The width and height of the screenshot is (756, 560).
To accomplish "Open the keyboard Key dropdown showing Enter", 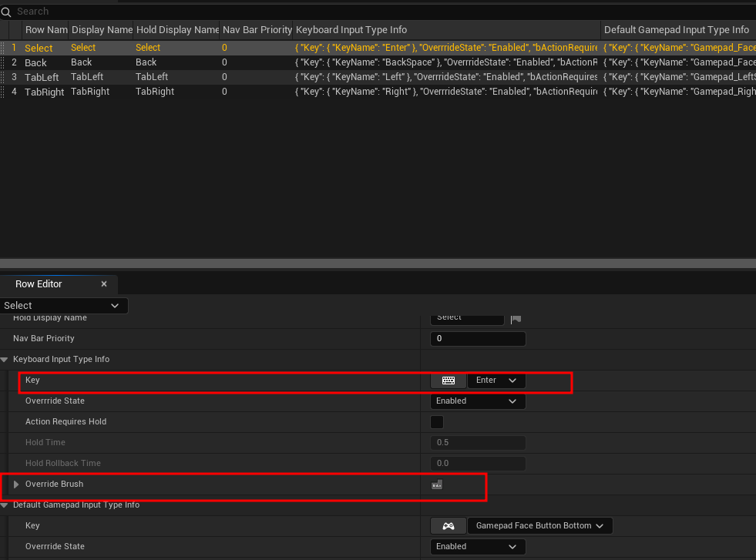I will click(x=496, y=381).
